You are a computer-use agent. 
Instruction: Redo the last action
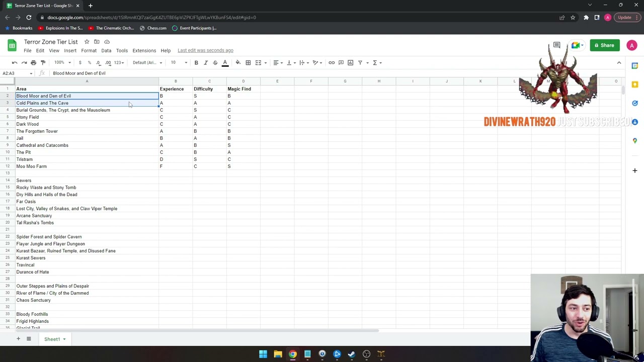tap(24, 62)
